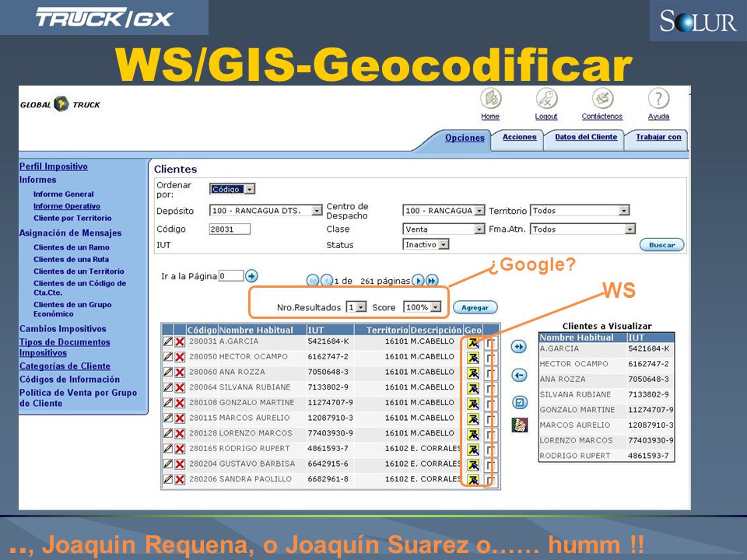Edit client A.GARCIA with pencil icon
This screenshot has height=560, width=747.
(168, 341)
